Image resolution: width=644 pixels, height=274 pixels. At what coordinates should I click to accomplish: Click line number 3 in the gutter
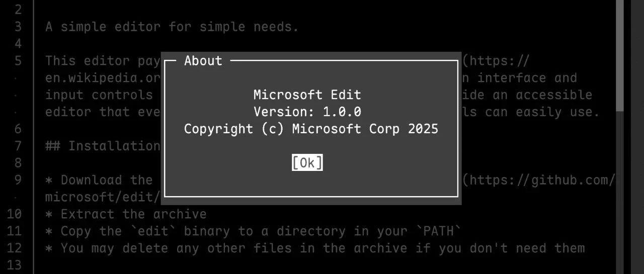click(x=18, y=27)
